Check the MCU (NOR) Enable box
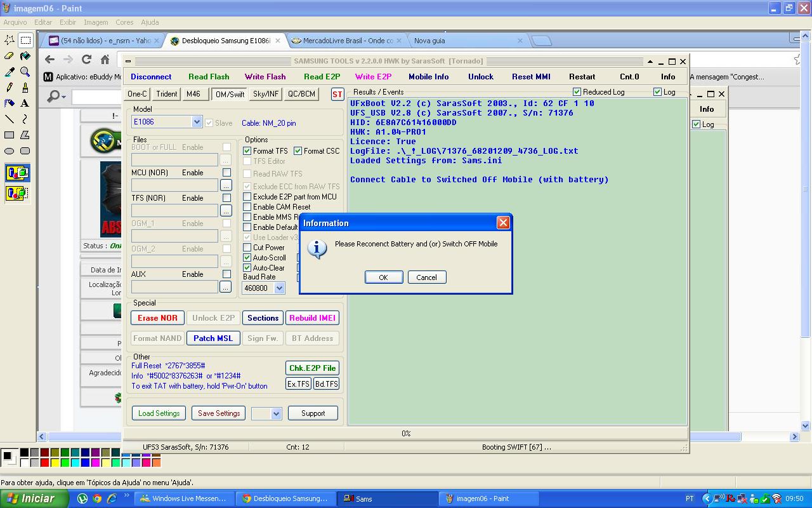This screenshot has height=508, width=812. click(226, 173)
